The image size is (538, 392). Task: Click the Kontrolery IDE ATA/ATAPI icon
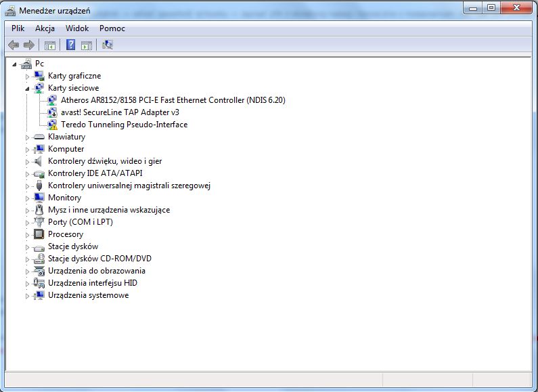tap(39, 174)
